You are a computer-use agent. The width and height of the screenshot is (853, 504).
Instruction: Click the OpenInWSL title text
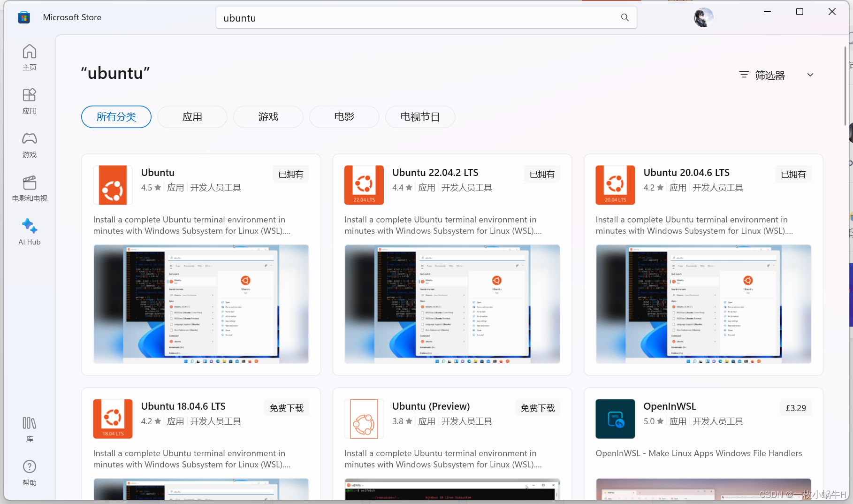click(x=670, y=406)
